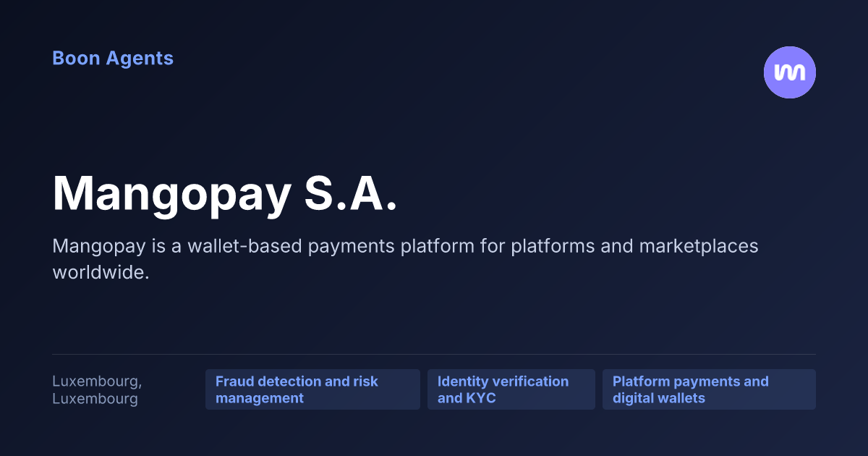Select the 'Luxembourg, Luxembourg' location text

(x=97, y=390)
